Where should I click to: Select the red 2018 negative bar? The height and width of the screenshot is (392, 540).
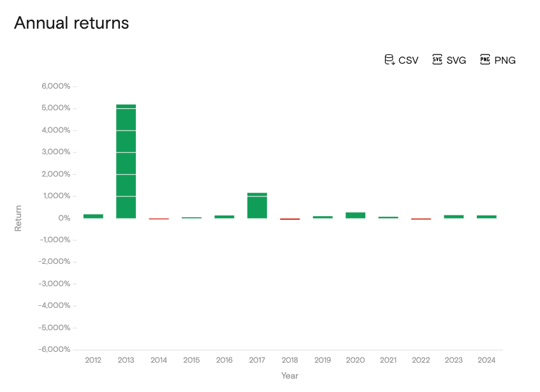290,219
